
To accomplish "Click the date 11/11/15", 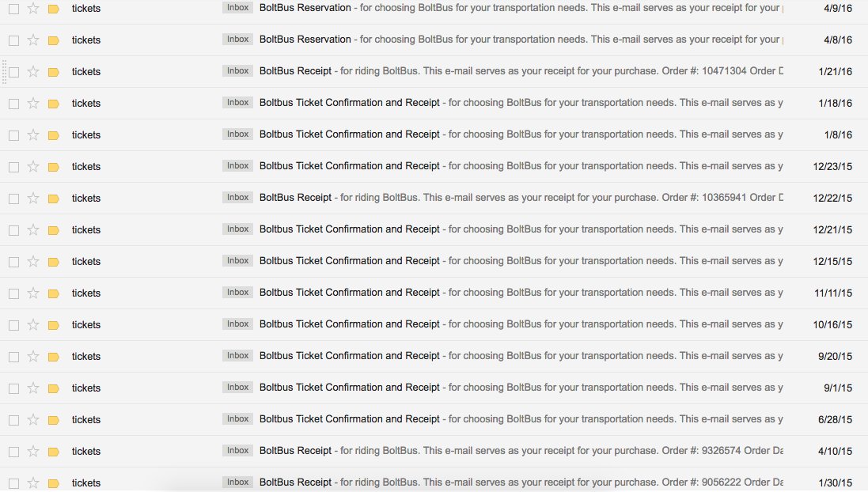I will (833, 293).
